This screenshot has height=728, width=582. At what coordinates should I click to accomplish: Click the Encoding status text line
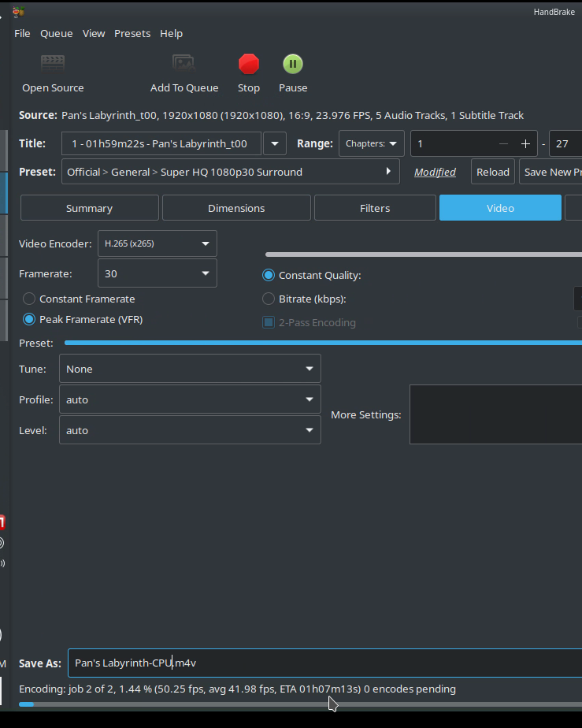tap(237, 689)
